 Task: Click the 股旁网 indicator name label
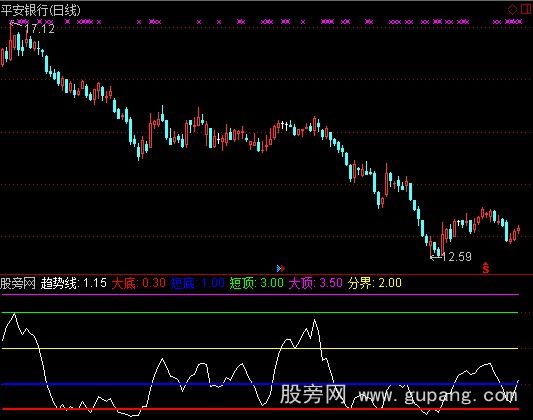point(18,283)
